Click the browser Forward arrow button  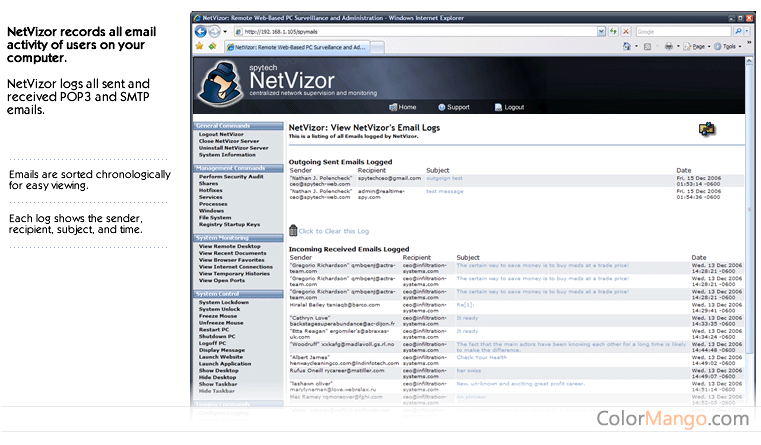(x=214, y=32)
